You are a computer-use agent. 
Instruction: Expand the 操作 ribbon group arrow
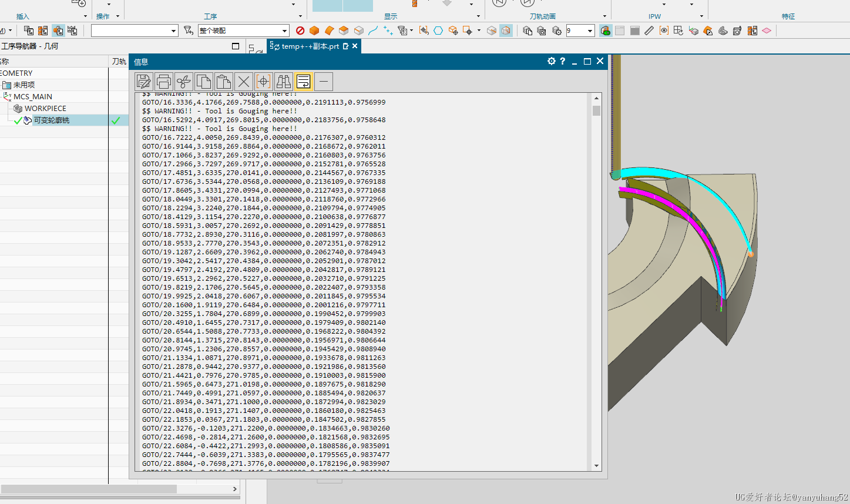pos(117,16)
